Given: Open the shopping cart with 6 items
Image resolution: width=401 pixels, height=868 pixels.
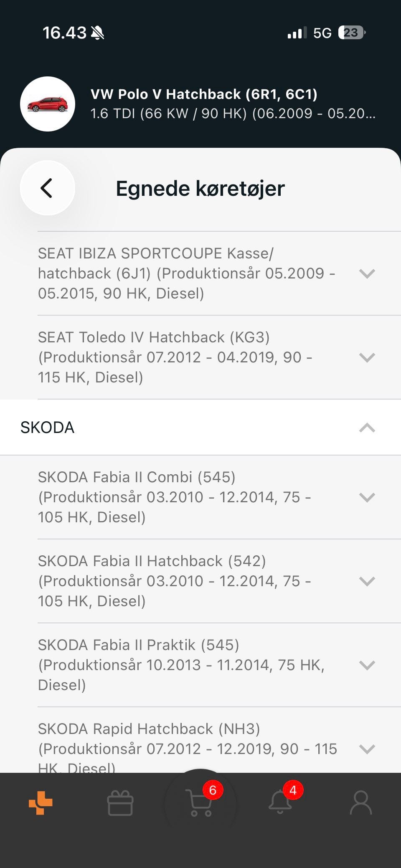Looking at the screenshot, I should tap(201, 802).
